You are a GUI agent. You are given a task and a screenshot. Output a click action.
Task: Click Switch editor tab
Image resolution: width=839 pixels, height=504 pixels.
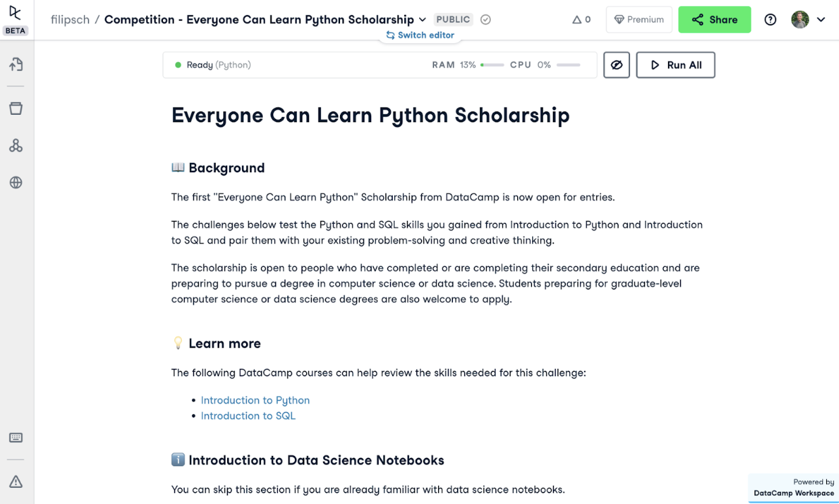[x=420, y=35]
